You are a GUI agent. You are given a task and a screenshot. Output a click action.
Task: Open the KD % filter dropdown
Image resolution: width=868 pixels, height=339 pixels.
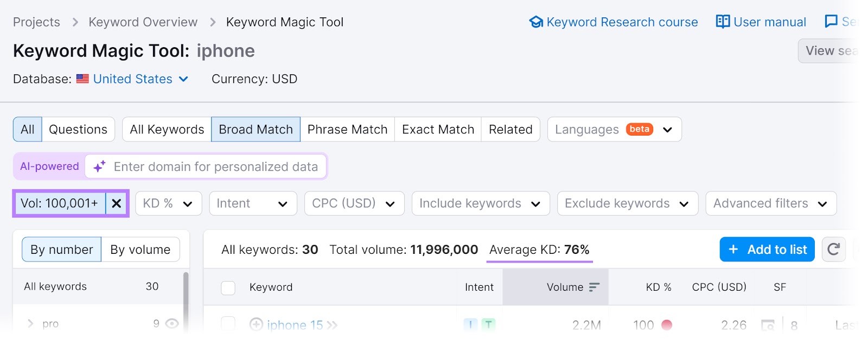(168, 203)
